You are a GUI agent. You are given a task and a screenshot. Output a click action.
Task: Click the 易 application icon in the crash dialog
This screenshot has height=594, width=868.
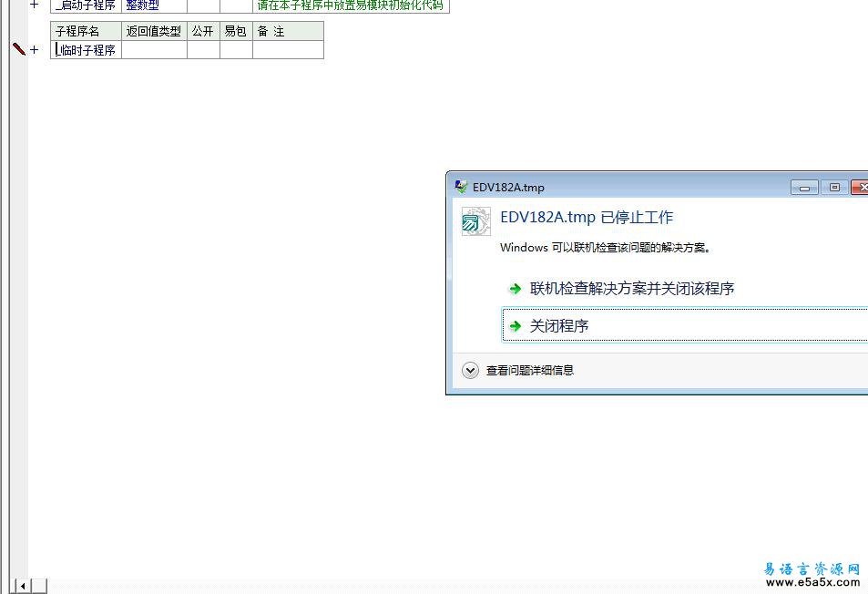(x=475, y=221)
